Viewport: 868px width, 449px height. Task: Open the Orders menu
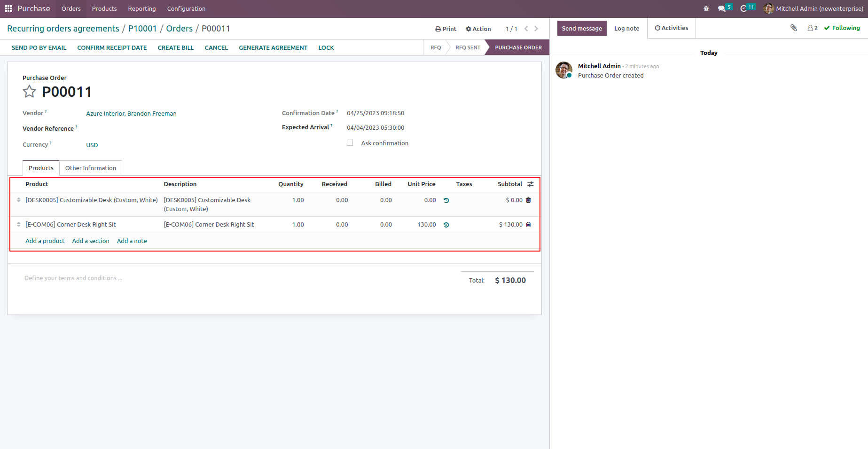click(71, 8)
